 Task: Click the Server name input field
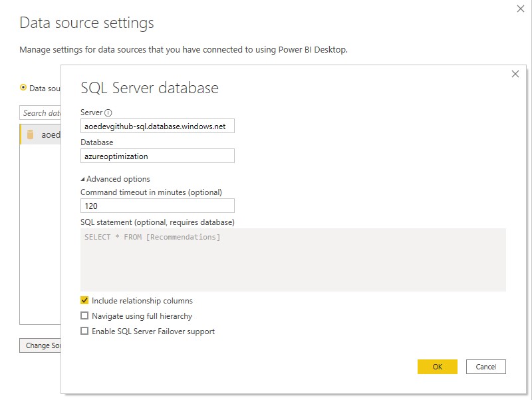pos(158,126)
